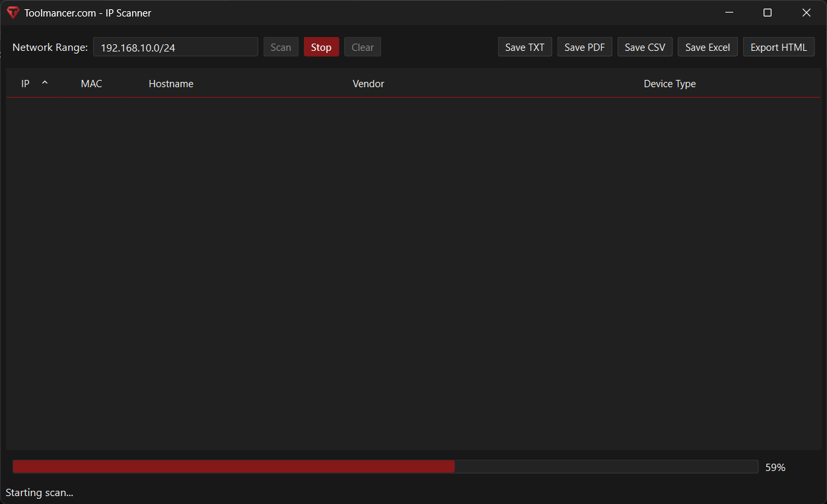Click the Clear button

[x=363, y=47]
